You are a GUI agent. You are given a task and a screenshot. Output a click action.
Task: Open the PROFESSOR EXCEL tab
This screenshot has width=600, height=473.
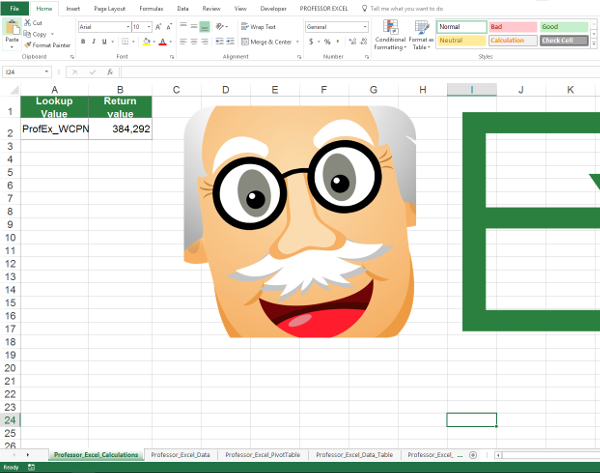coord(324,8)
